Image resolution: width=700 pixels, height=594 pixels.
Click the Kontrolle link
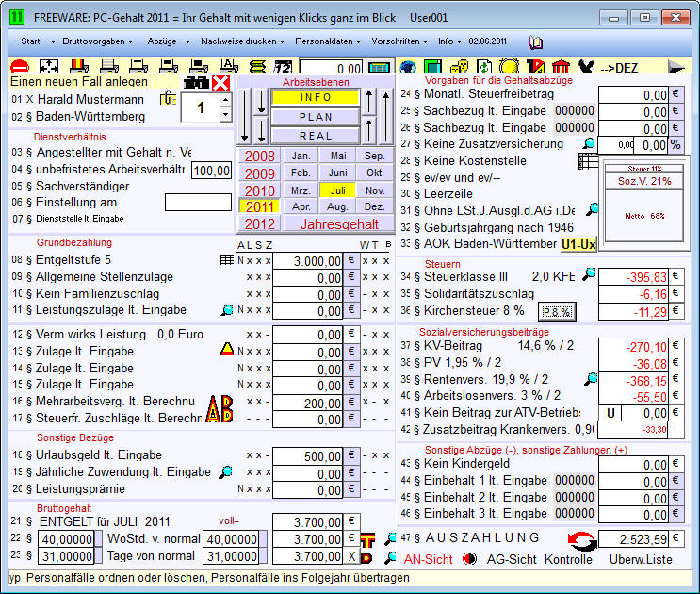pos(568,560)
